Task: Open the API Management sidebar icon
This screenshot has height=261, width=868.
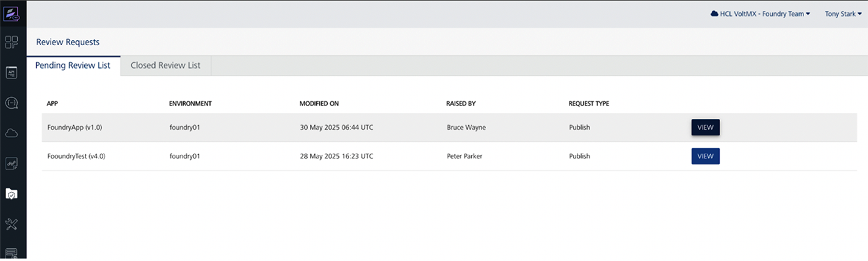Action: pyautogui.click(x=12, y=73)
